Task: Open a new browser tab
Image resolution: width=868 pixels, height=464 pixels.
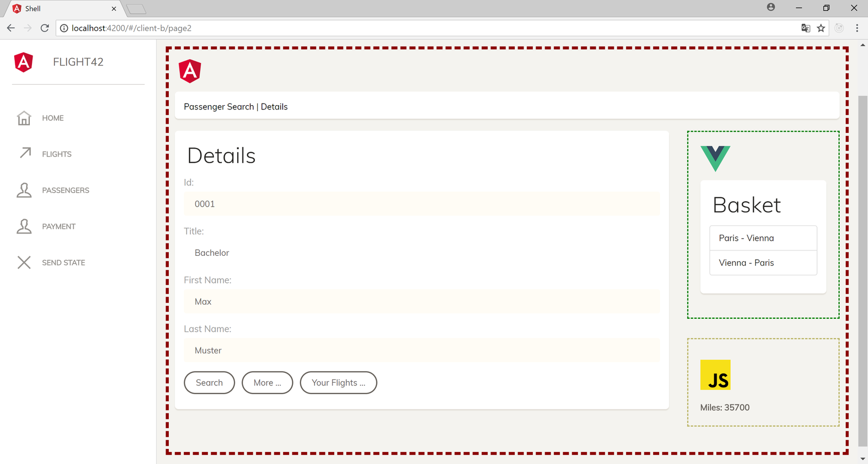Action: (136, 9)
